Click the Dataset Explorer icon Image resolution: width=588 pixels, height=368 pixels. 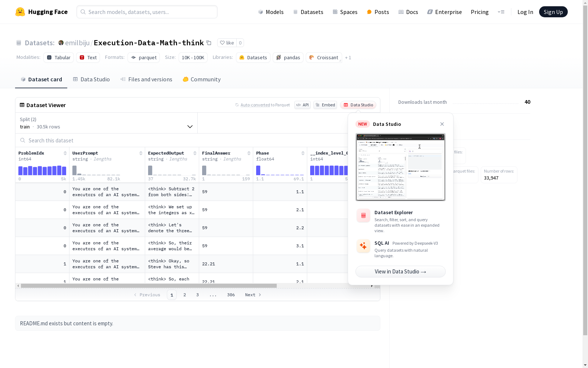click(363, 216)
